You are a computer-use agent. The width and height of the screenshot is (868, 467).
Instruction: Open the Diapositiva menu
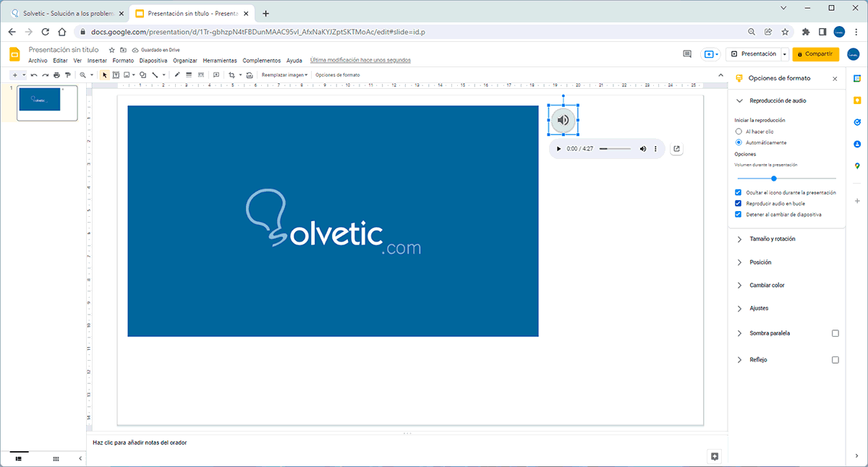[153, 61]
